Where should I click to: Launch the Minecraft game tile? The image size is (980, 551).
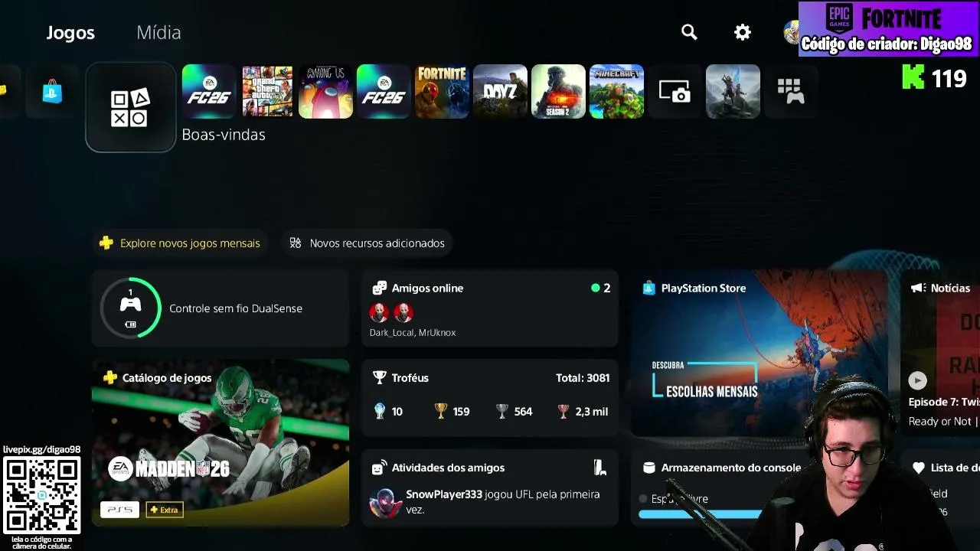pyautogui.click(x=616, y=92)
